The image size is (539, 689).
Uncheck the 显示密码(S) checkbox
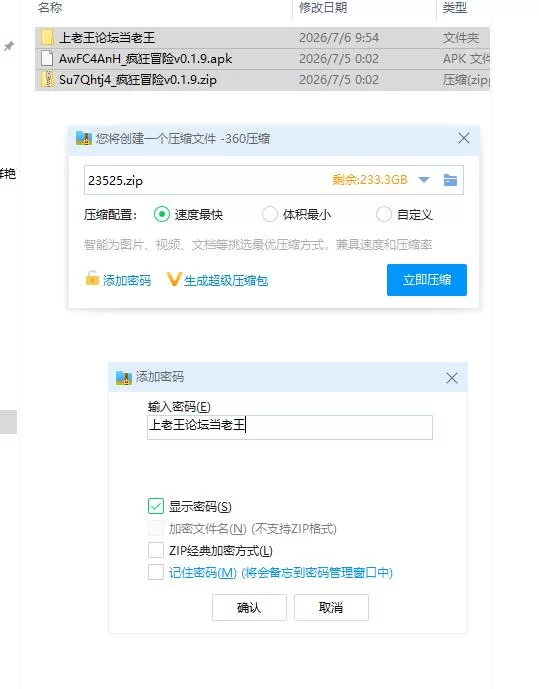(156, 506)
